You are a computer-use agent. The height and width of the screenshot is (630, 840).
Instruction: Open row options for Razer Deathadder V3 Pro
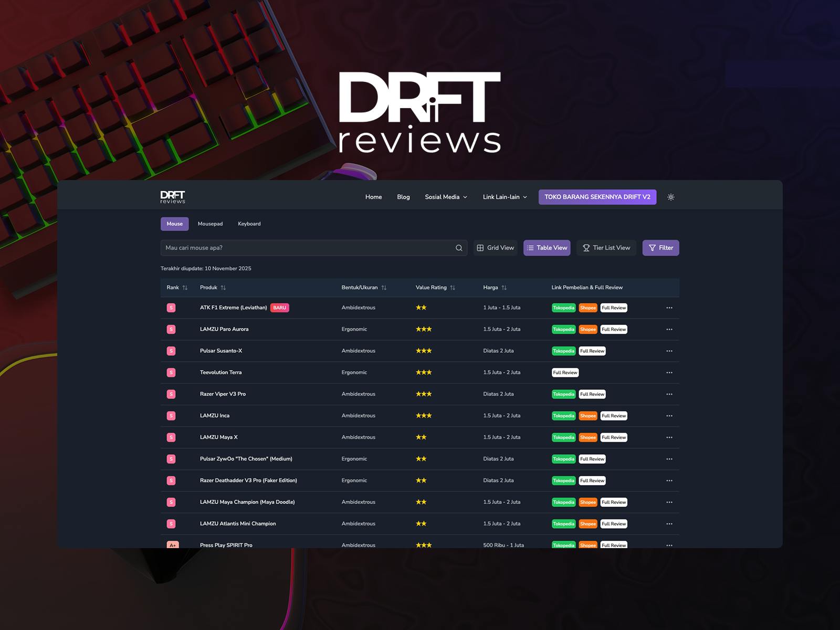pyautogui.click(x=669, y=480)
